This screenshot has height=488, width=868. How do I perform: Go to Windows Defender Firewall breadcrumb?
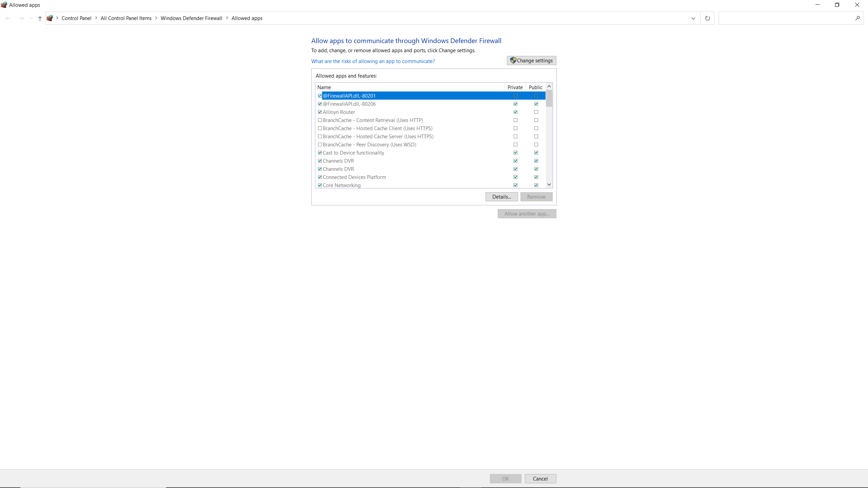pos(191,18)
